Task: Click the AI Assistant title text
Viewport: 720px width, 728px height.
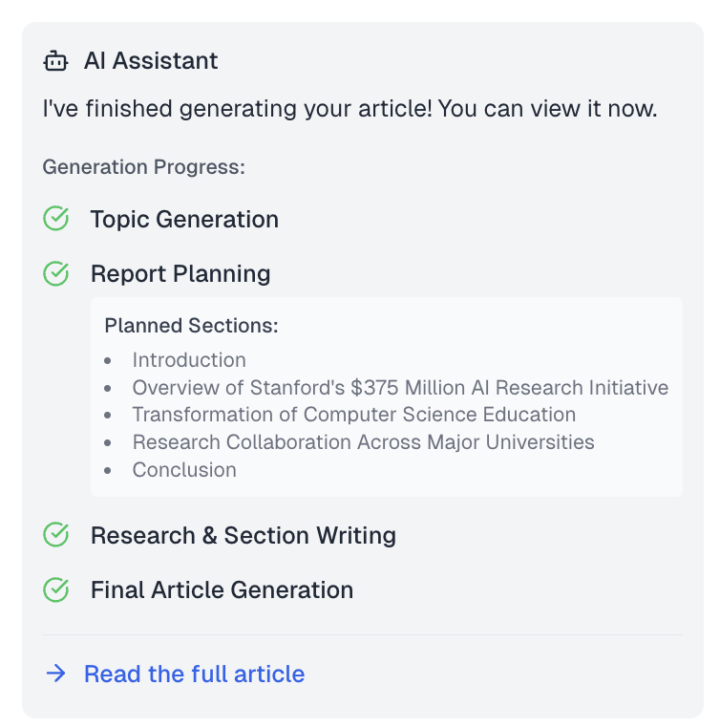Action: point(151,61)
